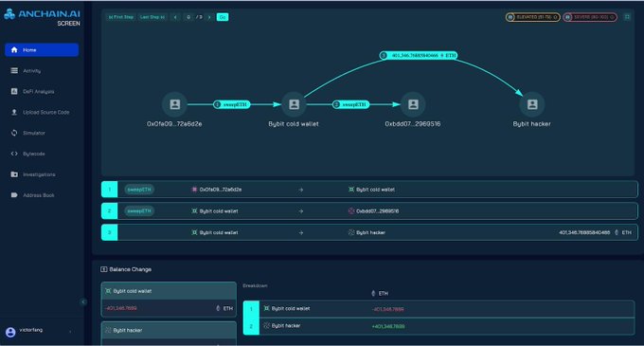Click Bybit hacker breakdown row
Image resolution: width=644 pixels, height=346 pixels.
pyautogui.click(x=438, y=326)
